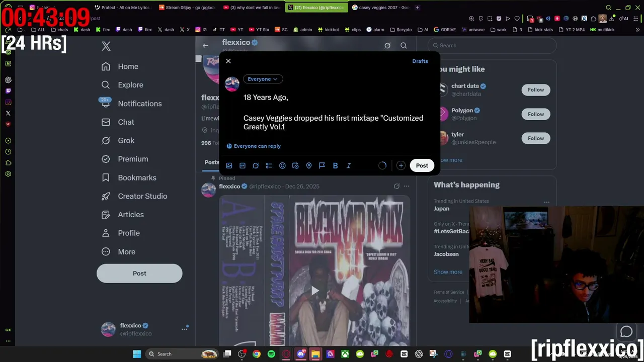The width and height of the screenshot is (644, 362).
Task: Play the pinned post video
Action: tap(314, 291)
